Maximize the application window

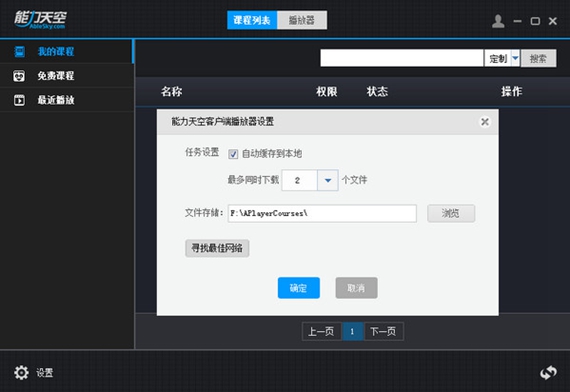[x=535, y=21]
